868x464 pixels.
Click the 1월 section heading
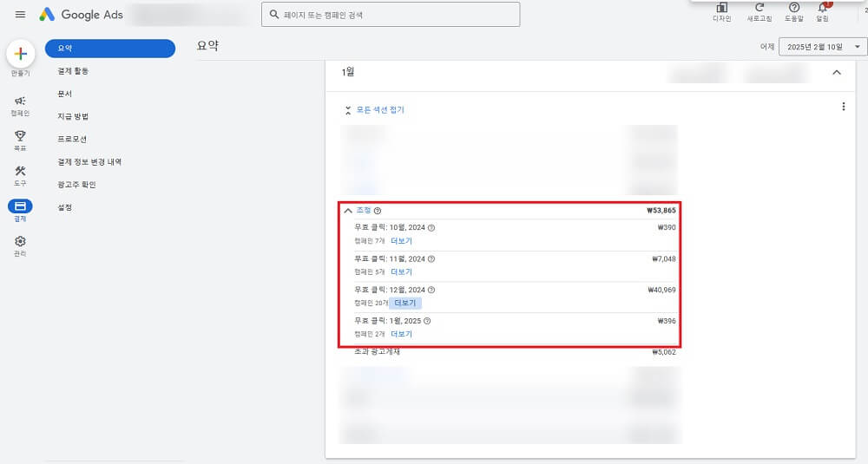(x=348, y=72)
